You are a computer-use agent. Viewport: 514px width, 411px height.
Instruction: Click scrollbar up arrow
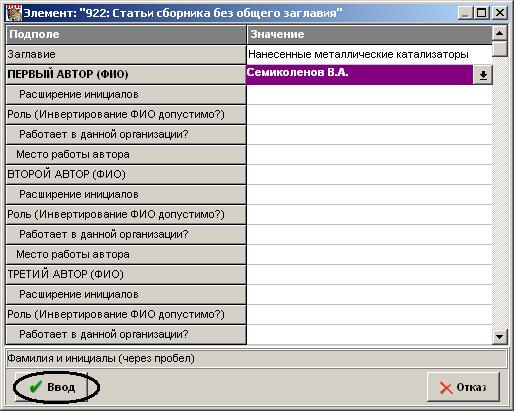499,33
